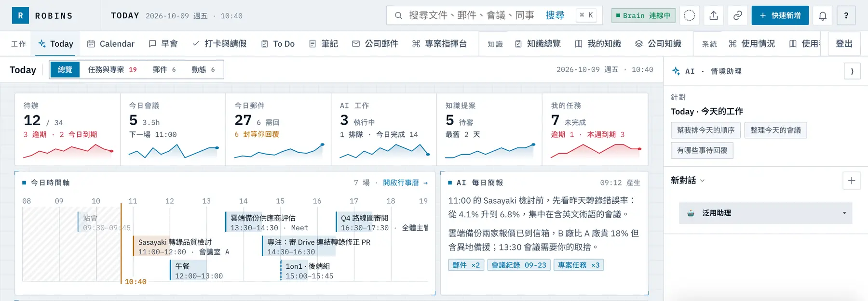Click the ROBINS R logo

(x=20, y=15)
